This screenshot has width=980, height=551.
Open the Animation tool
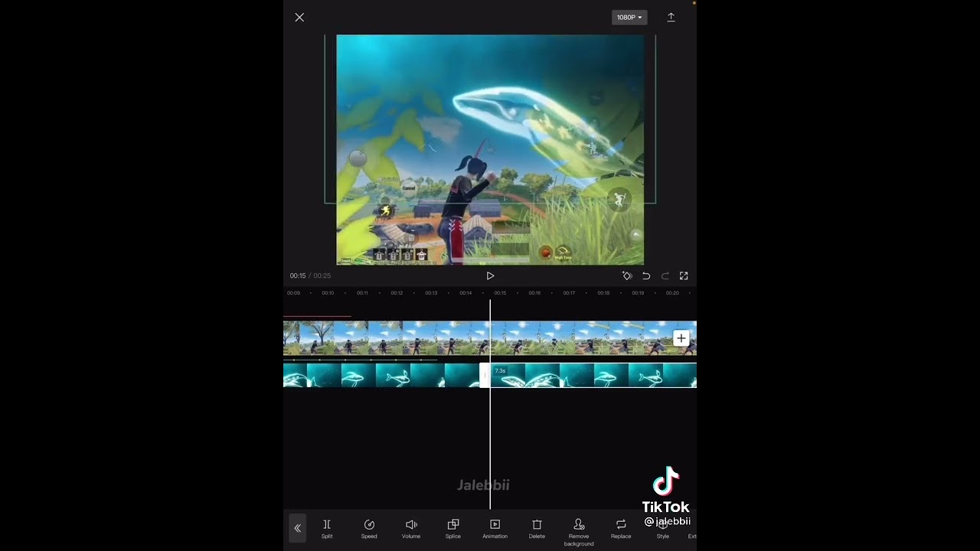495,529
